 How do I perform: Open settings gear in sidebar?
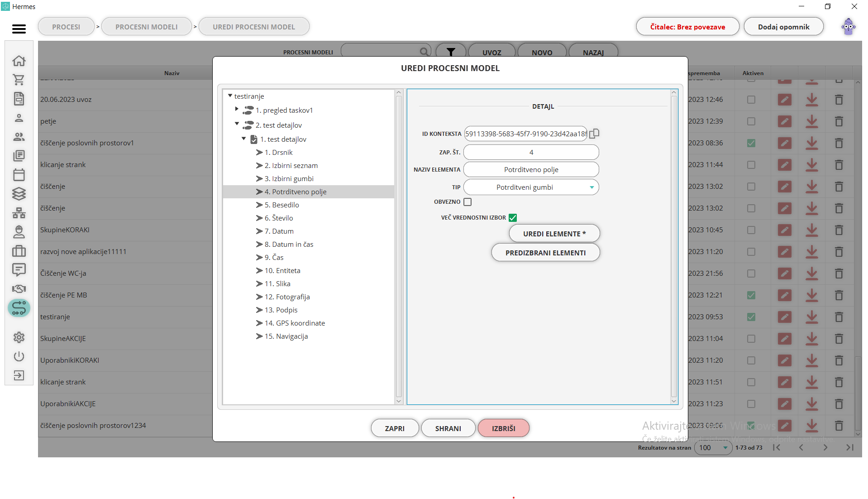tap(19, 337)
